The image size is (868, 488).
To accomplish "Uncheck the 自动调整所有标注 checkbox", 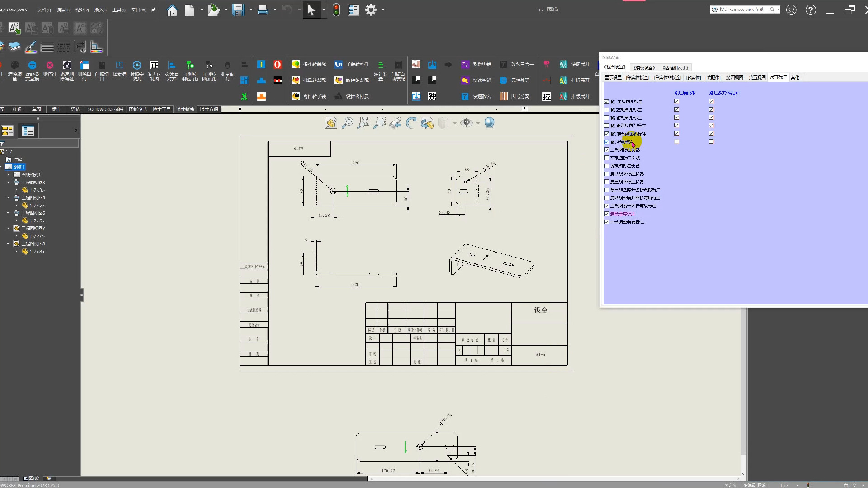I will pos(607,222).
